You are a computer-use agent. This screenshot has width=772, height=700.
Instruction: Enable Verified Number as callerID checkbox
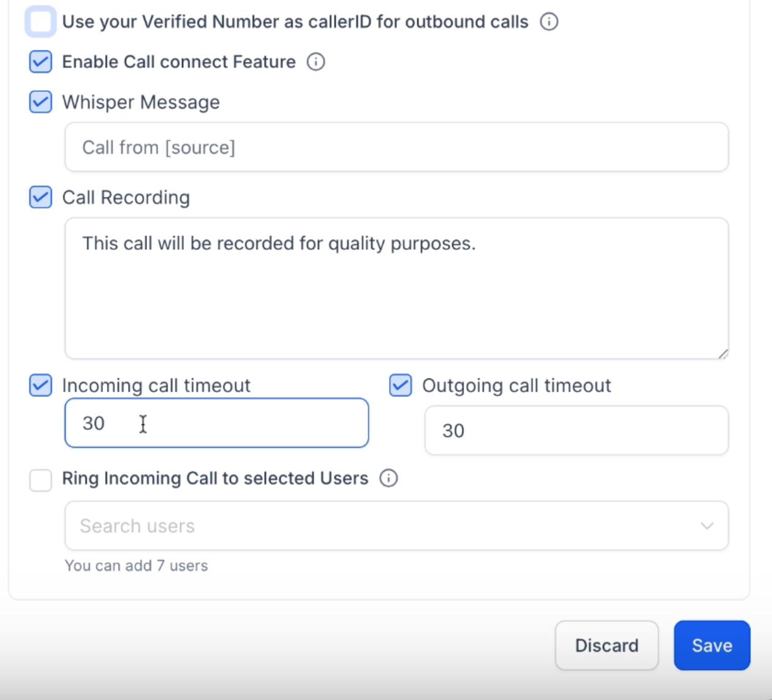40,22
